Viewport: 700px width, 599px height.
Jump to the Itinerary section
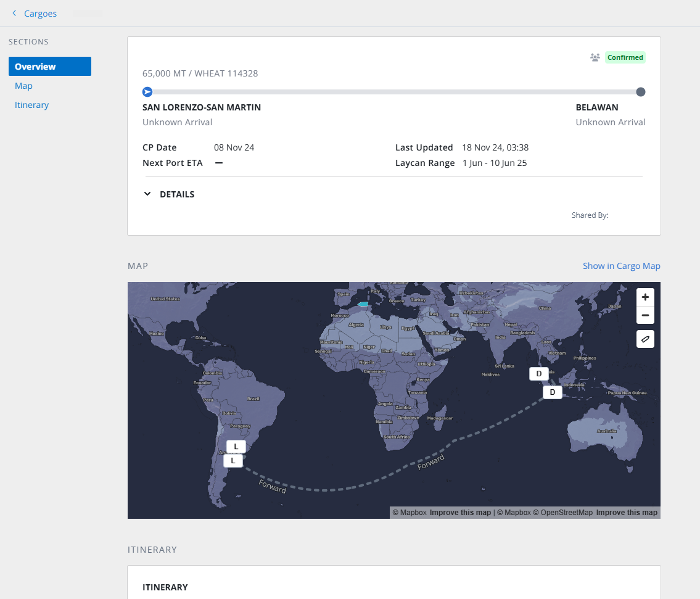[x=31, y=105]
